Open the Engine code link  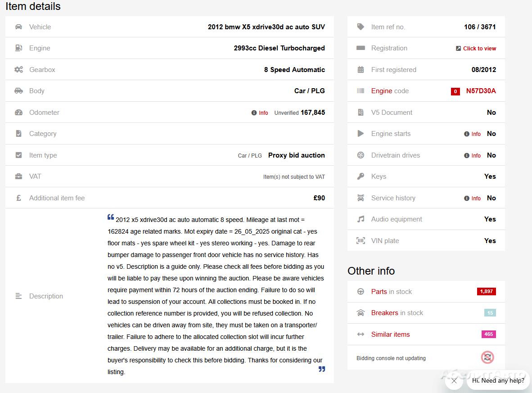[x=381, y=91]
